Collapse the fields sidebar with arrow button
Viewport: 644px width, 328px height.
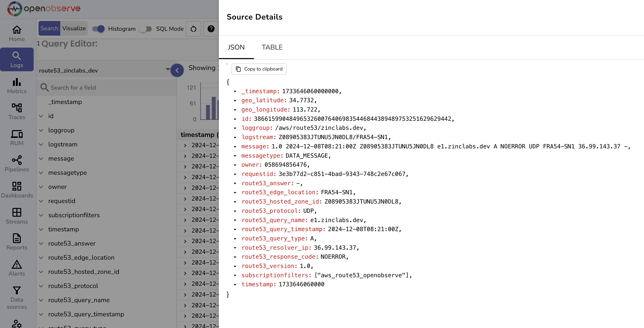pos(177,70)
